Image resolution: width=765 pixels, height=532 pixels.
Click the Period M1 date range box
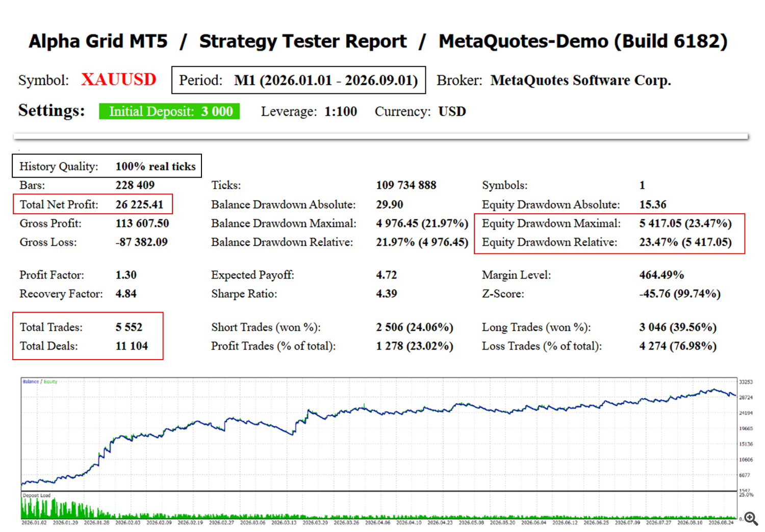[x=298, y=80]
